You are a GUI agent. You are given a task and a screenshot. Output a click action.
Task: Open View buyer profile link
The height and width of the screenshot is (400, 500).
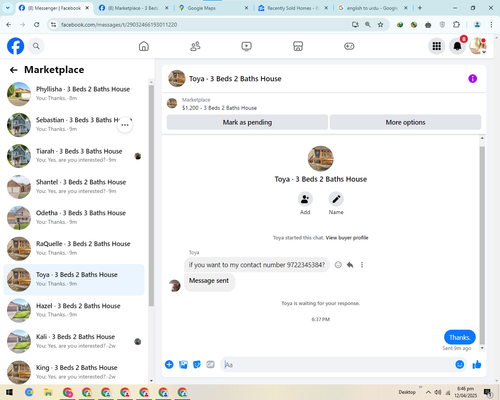pyautogui.click(x=347, y=238)
